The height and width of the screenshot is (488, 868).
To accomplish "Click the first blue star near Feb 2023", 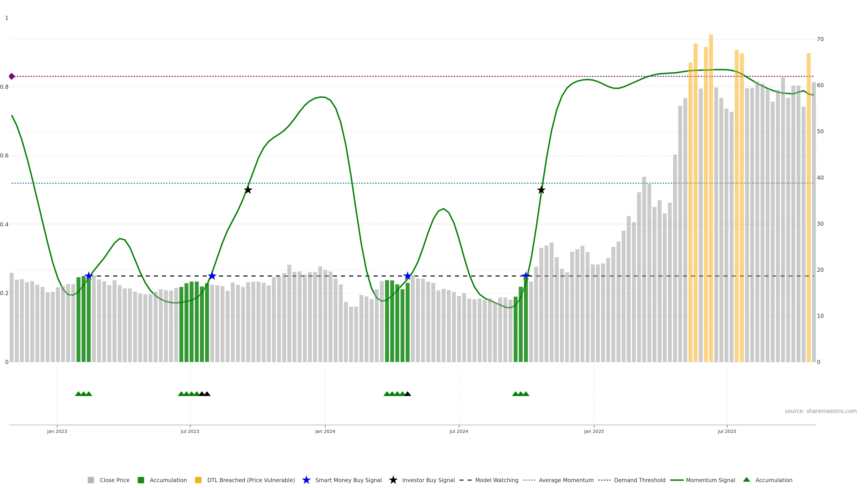I will (x=89, y=276).
